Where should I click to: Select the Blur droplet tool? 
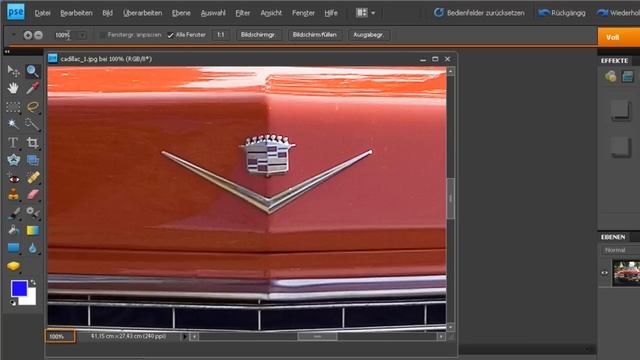[x=32, y=248]
